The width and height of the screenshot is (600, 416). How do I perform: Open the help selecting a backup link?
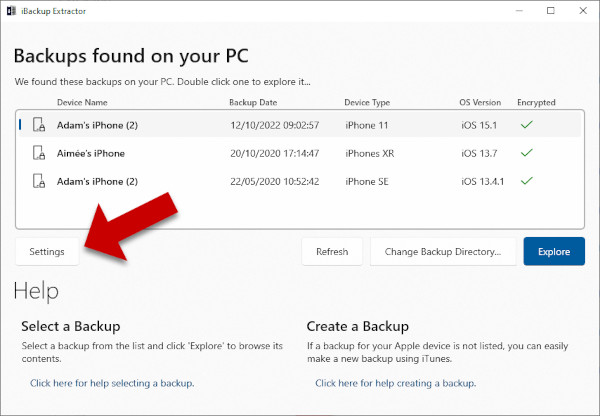(112, 383)
